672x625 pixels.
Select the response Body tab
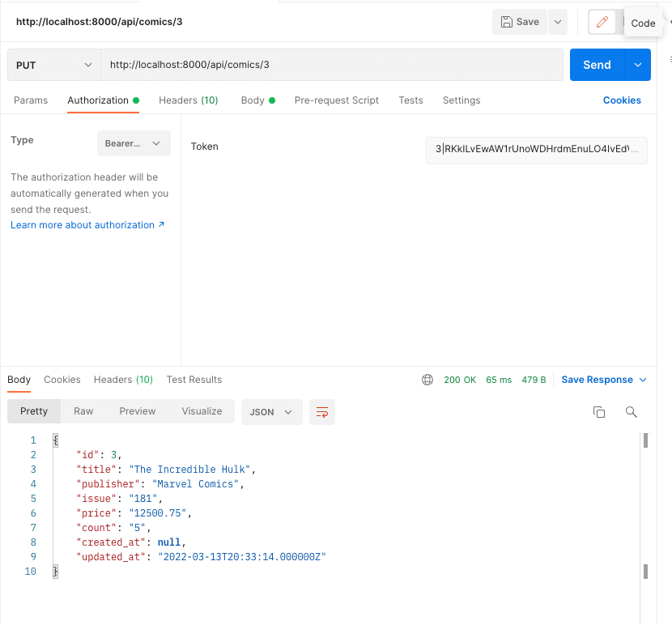(x=19, y=380)
